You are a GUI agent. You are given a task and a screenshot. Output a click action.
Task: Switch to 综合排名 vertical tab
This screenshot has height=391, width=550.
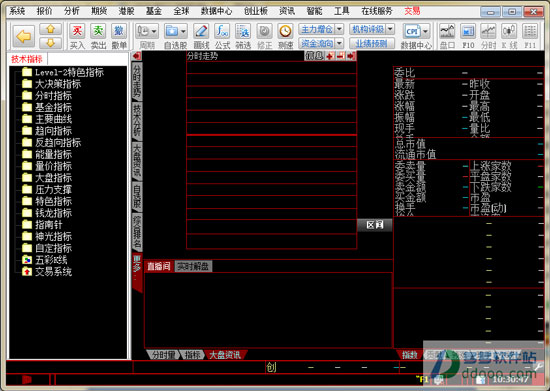137,231
